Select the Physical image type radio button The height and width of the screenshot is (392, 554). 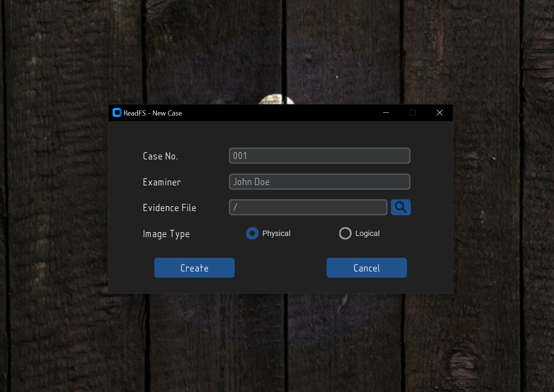(252, 233)
